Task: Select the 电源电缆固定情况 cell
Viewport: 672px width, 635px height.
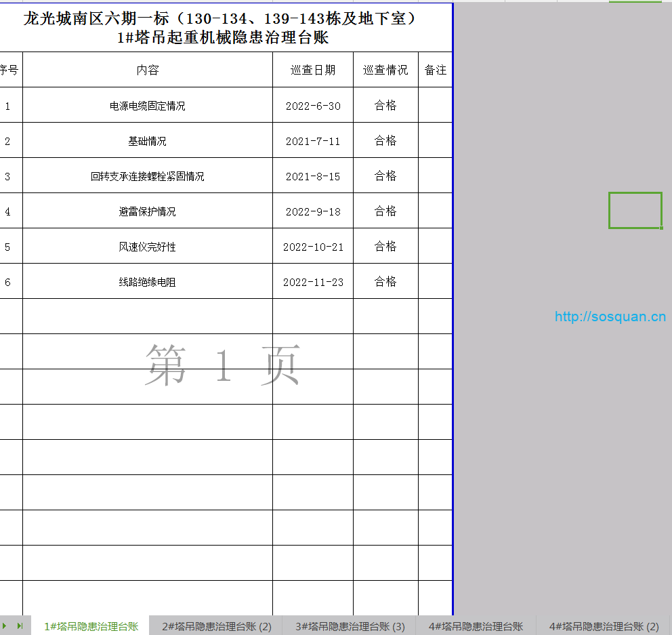Action: click(x=148, y=105)
